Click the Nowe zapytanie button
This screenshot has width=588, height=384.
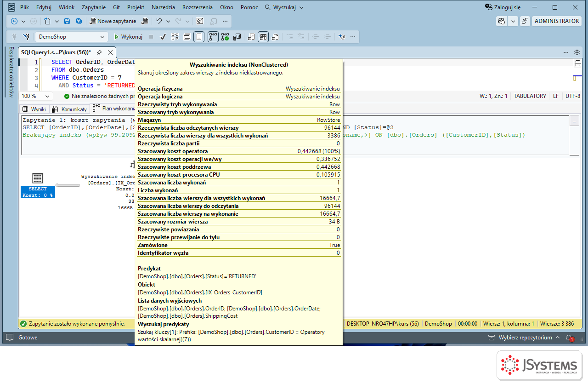pos(113,21)
